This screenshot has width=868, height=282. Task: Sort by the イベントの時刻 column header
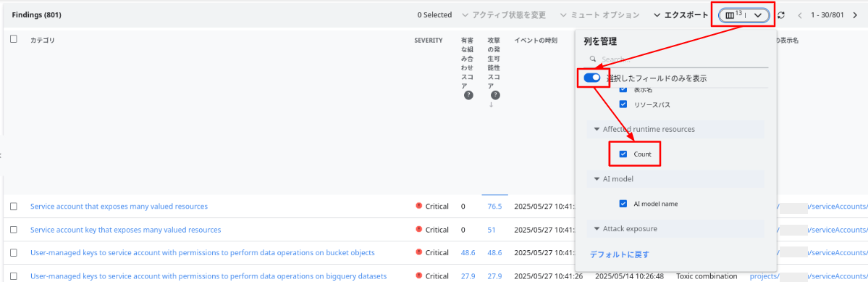click(x=536, y=41)
